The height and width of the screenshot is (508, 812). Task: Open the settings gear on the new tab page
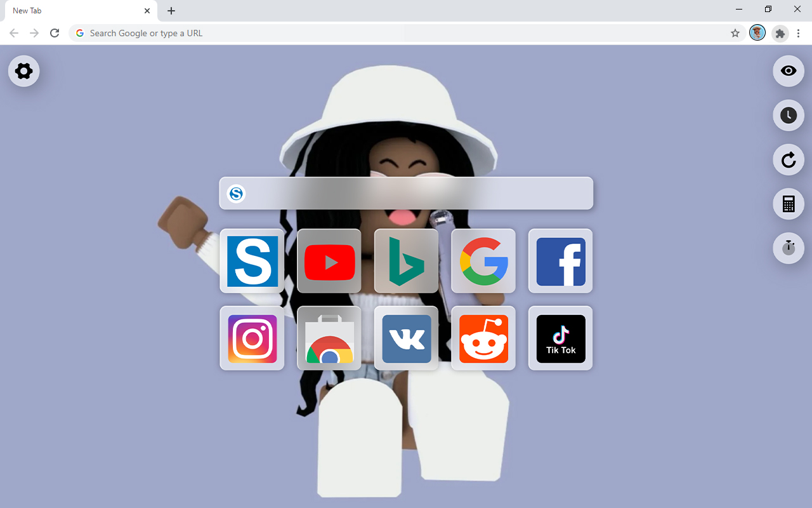click(24, 70)
